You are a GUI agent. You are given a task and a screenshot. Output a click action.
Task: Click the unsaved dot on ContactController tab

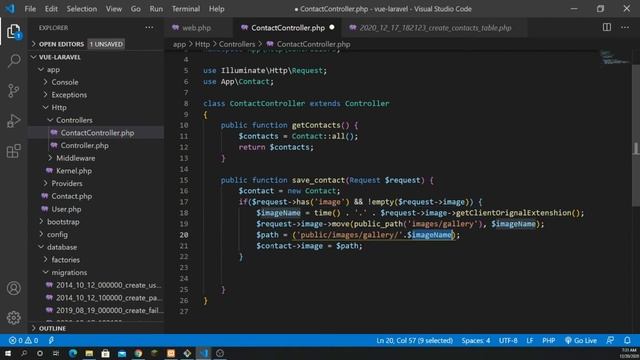tap(332, 27)
